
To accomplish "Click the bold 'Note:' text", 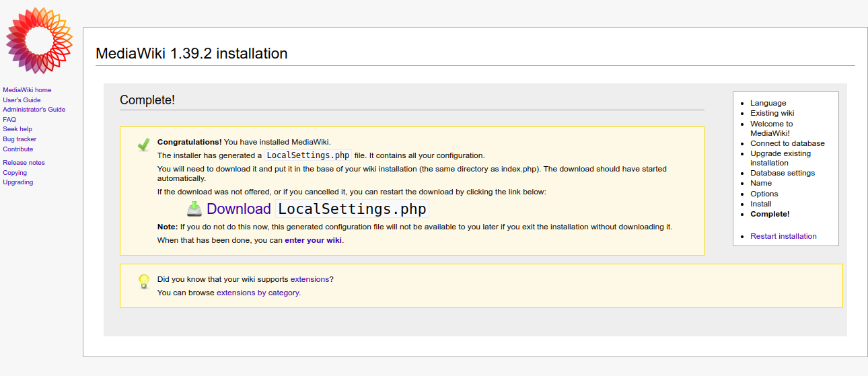I will (x=168, y=227).
